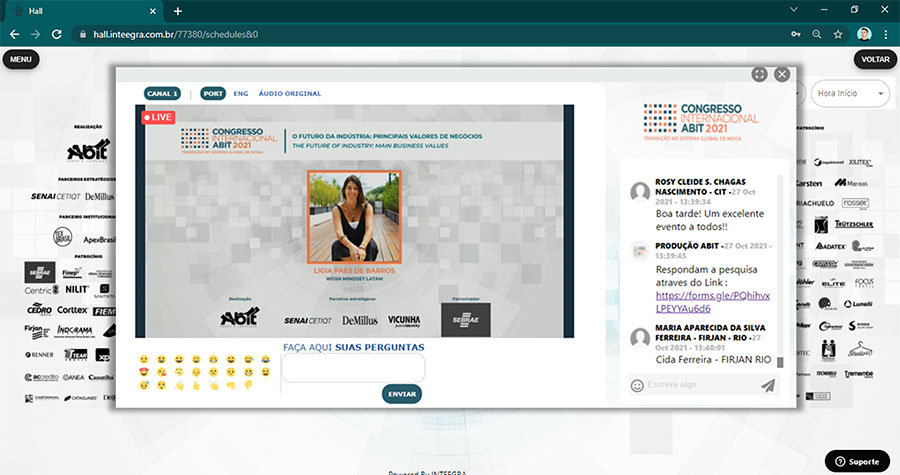Open Chrome's three-dot menu
Screen dimensions: 900x475
click(x=885, y=34)
